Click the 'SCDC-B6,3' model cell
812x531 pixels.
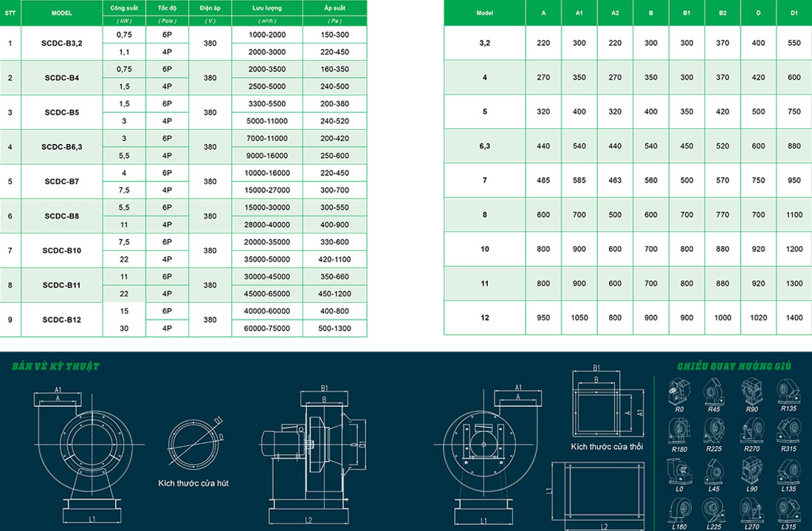click(61, 147)
